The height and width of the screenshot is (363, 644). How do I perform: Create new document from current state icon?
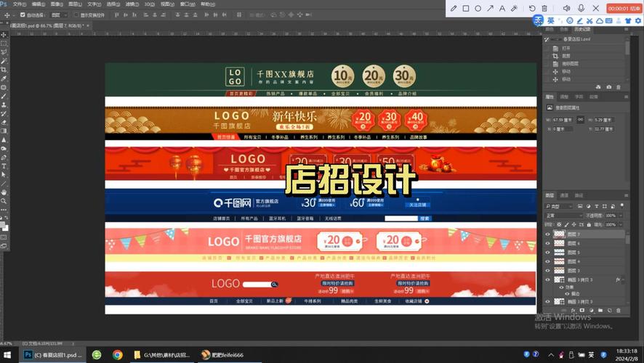pos(598,87)
